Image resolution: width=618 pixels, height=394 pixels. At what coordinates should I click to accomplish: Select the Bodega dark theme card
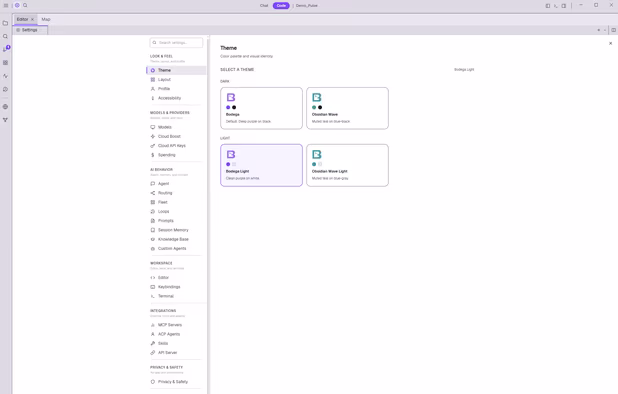tap(261, 108)
